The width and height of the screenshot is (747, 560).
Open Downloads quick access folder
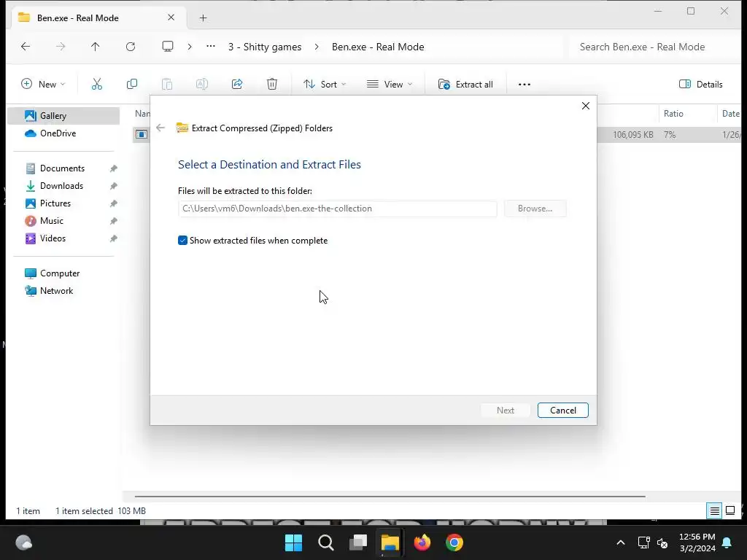(61, 186)
